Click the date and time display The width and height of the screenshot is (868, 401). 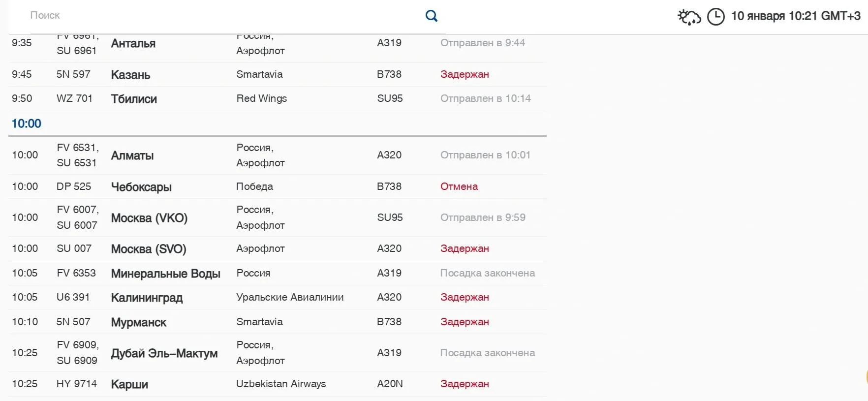point(796,16)
